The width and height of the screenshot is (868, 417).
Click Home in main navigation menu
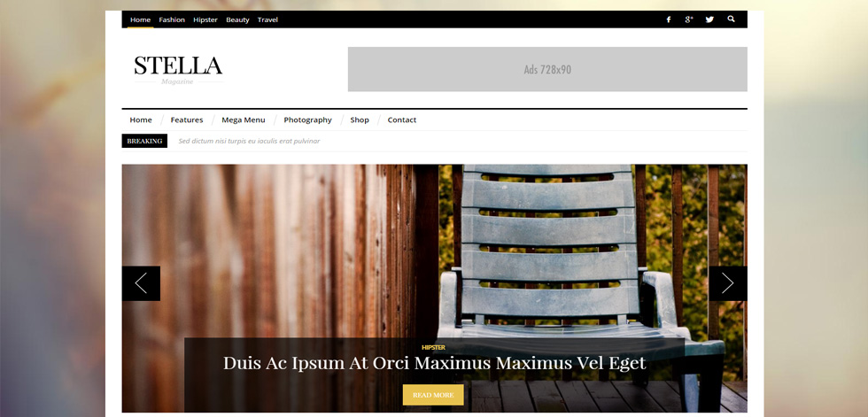tap(141, 120)
